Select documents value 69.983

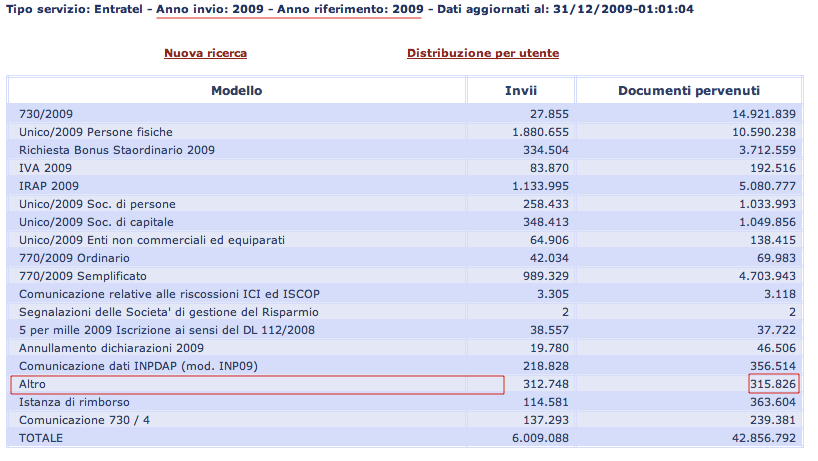click(776, 258)
